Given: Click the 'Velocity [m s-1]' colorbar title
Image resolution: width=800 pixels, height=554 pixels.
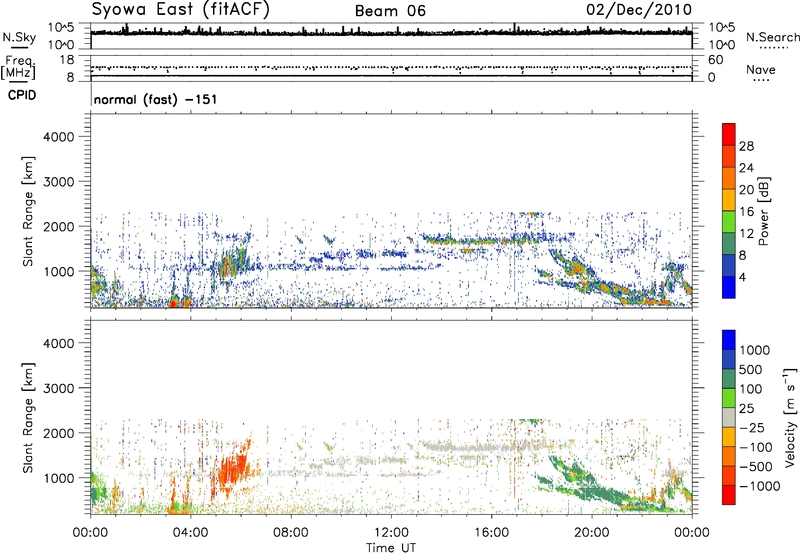Looking at the screenshot, I should click(x=790, y=417).
